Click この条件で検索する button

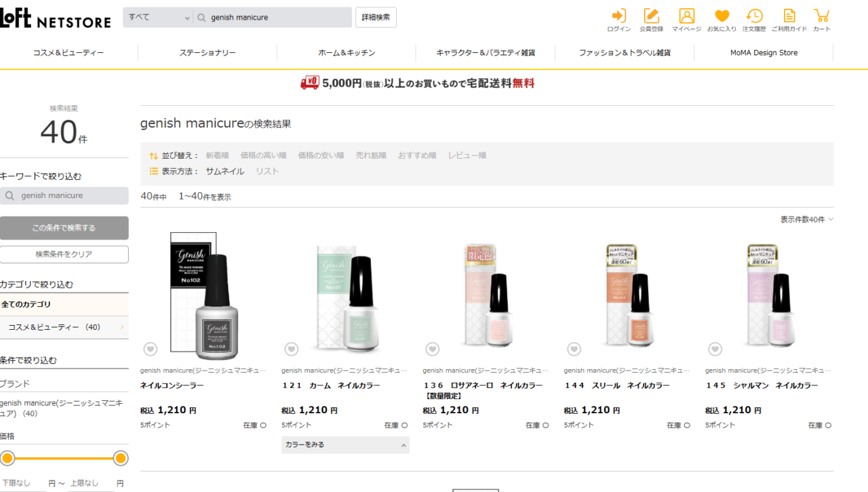pos(64,228)
